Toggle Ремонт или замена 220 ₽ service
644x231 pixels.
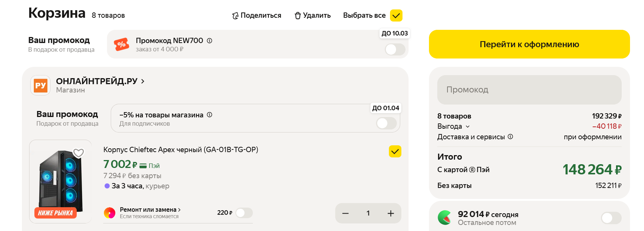pyautogui.click(x=244, y=213)
